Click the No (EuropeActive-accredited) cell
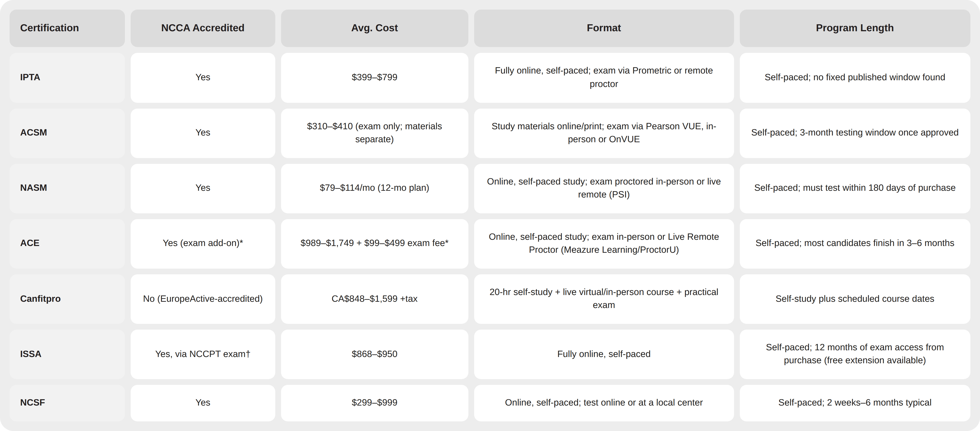980x431 pixels. coord(203,299)
